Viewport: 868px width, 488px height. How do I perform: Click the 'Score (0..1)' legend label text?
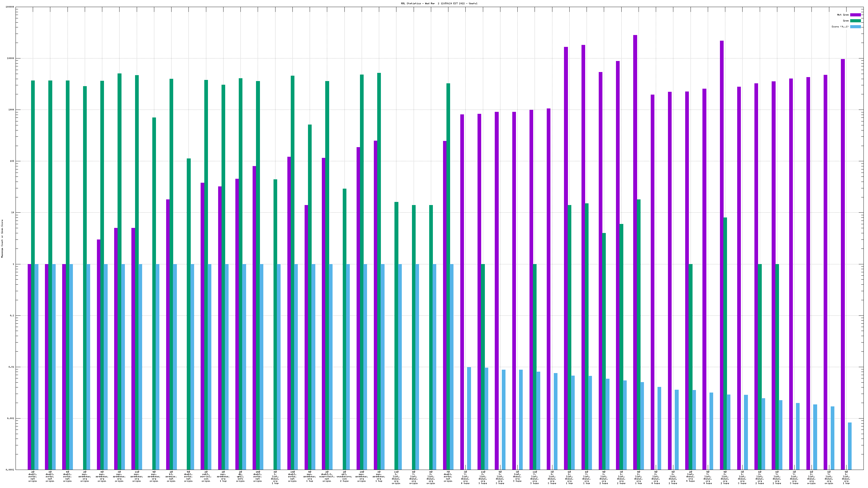[840, 27]
